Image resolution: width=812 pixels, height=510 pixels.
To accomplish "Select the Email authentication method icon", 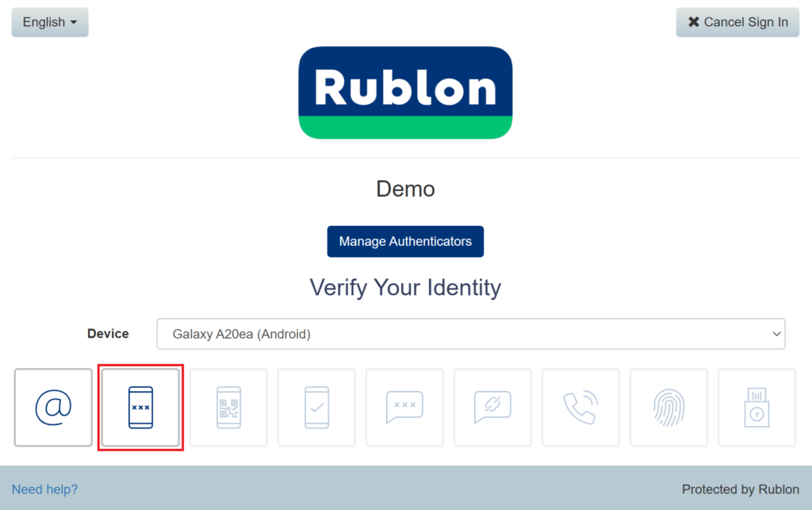I will tap(53, 408).
